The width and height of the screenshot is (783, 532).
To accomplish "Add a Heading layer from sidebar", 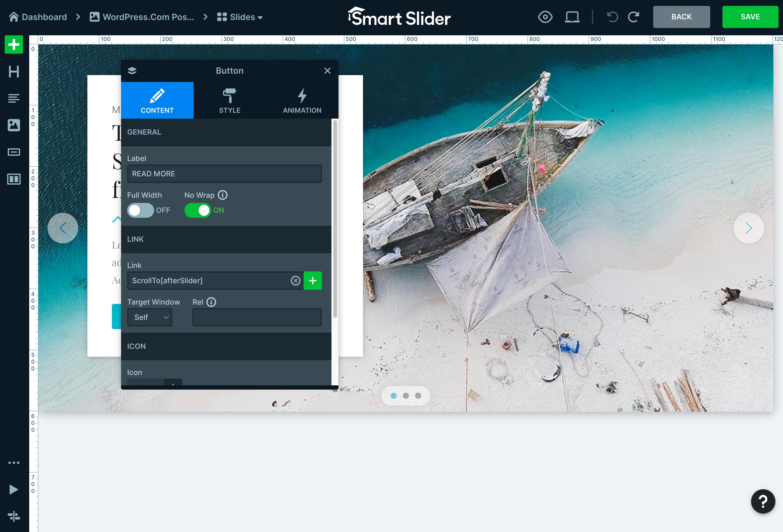I will (x=14, y=71).
